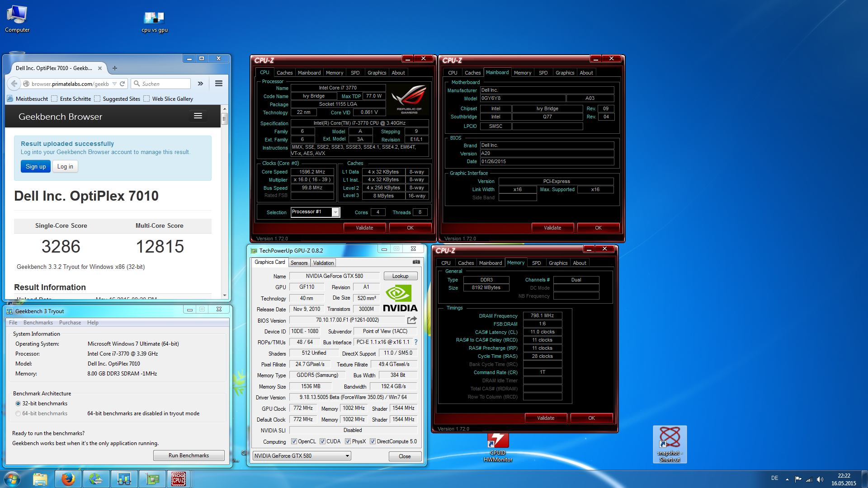Expand the Processor #1 selection dropdown

pyautogui.click(x=335, y=212)
